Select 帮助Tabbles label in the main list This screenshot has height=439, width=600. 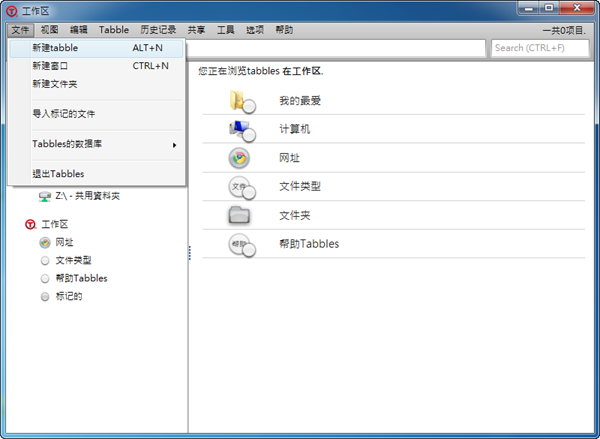click(309, 244)
